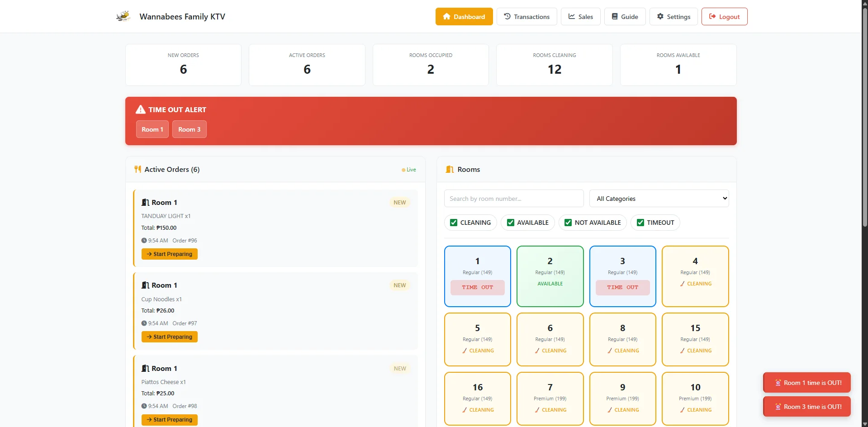
Task: Click the Rooms Available stat card
Action: click(x=678, y=65)
